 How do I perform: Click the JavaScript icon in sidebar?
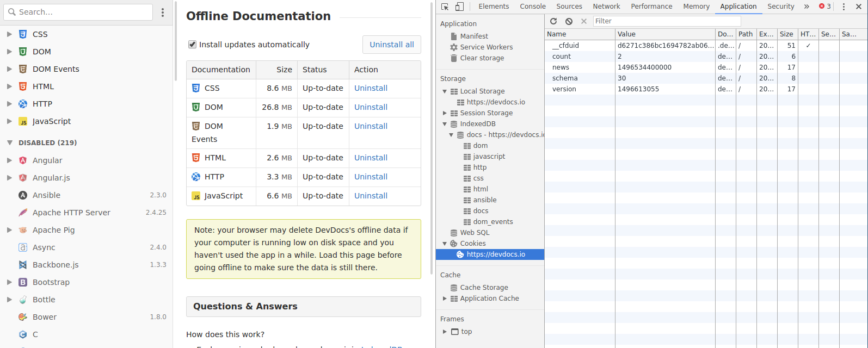(x=23, y=122)
